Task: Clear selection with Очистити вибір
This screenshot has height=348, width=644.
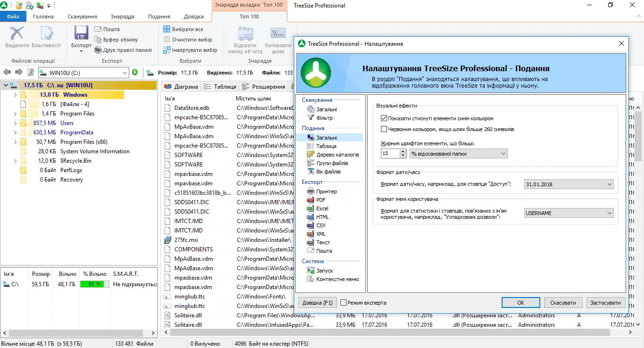Action: click(188, 40)
